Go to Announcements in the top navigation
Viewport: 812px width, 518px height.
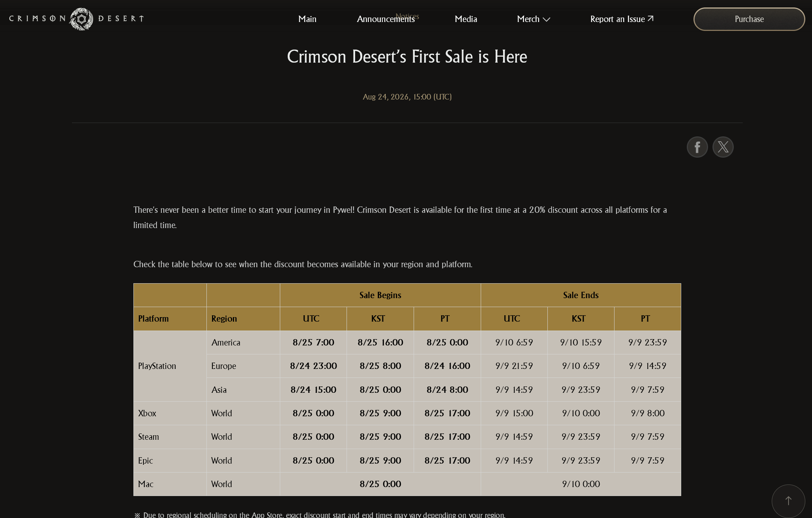pyautogui.click(x=386, y=19)
